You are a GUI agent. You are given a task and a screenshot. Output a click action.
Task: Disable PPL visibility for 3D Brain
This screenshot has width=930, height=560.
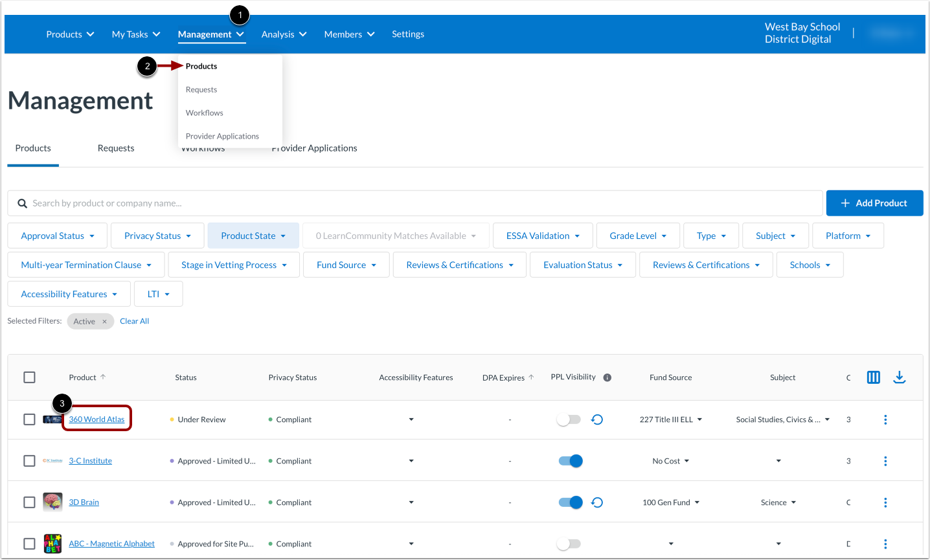click(x=571, y=502)
